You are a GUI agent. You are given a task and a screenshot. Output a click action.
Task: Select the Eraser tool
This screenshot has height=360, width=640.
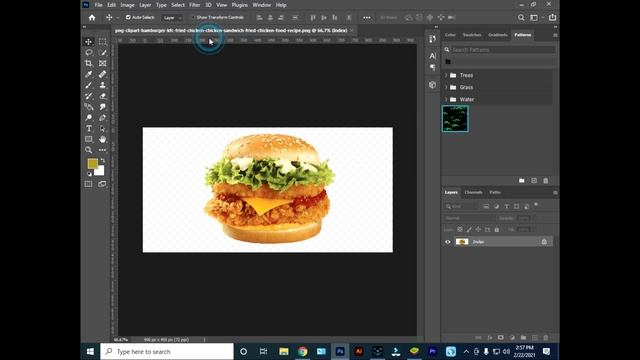(x=102, y=96)
